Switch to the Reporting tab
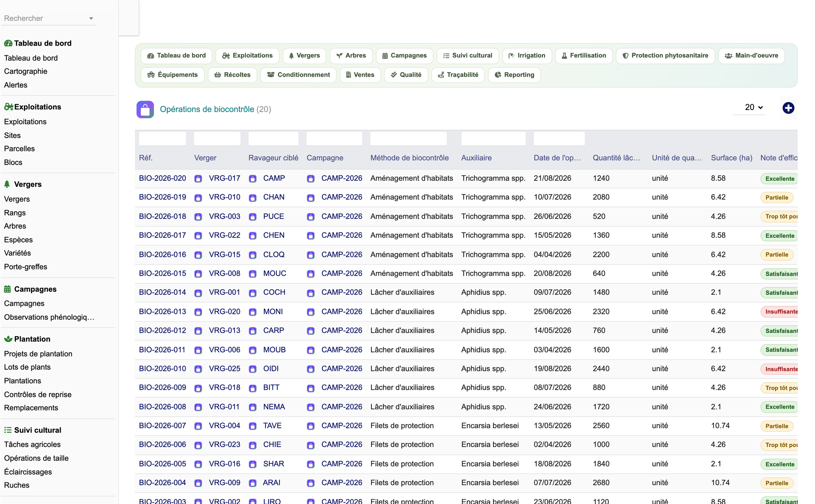The height and width of the screenshot is (504, 815). [x=514, y=75]
